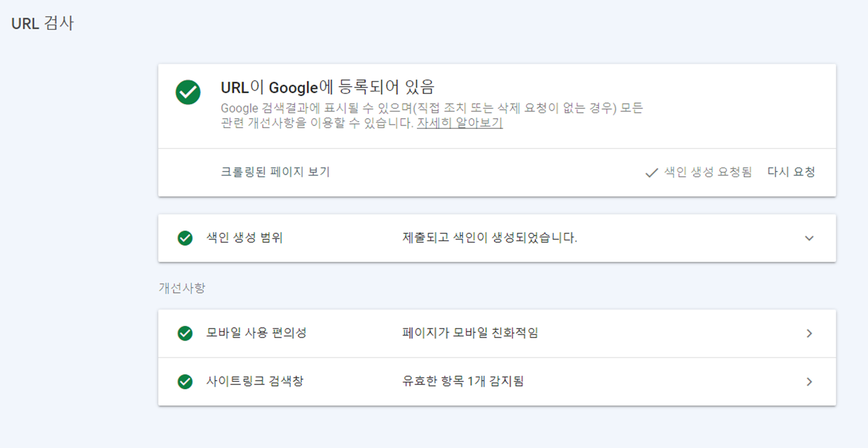The image size is (868, 448).
Task: Click the 유효한 항목 1개 감지됨 text
Action: pyautogui.click(x=463, y=381)
